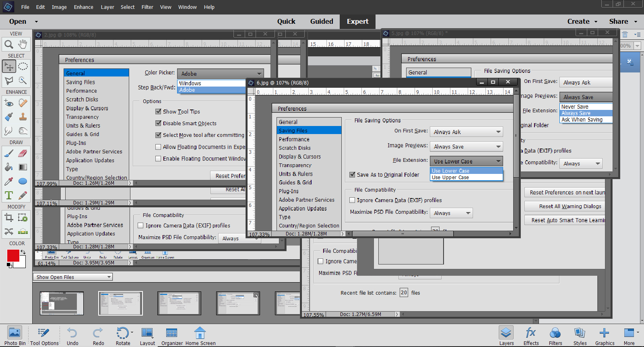Select the Color Picker eyedropper tool
Viewport: 644px width, 347px height.
click(x=9, y=181)
